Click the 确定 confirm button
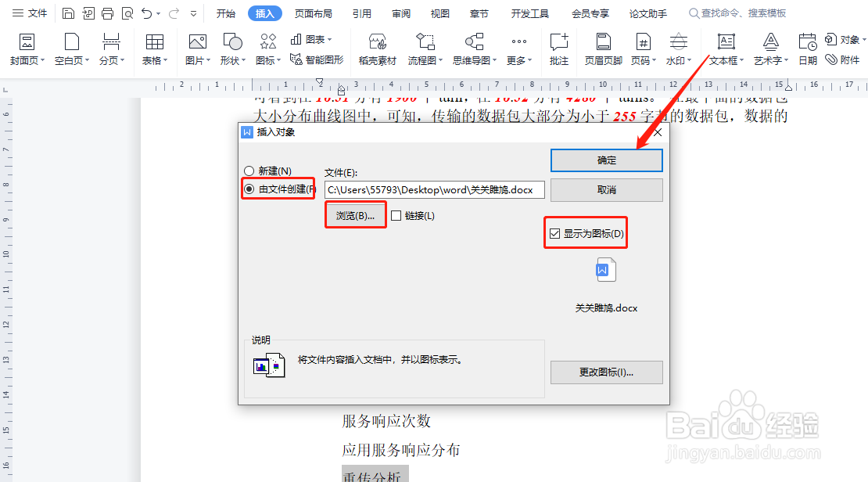Screen dimensions: 868x482 607,160
